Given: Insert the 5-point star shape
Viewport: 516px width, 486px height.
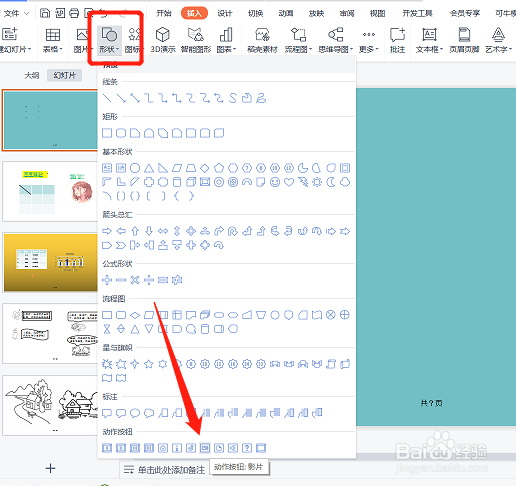Looking at the screenshot, I should (x=149, y=364).
